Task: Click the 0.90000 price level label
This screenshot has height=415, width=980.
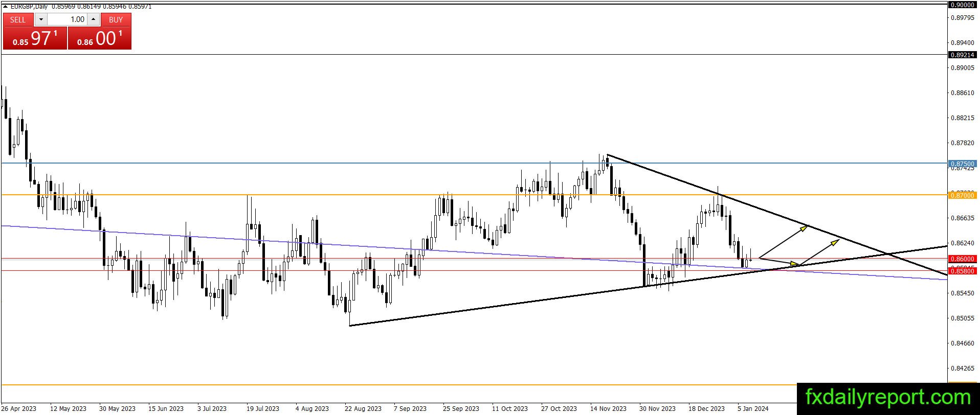Action: pyautogui.click(x=963, y=5)
